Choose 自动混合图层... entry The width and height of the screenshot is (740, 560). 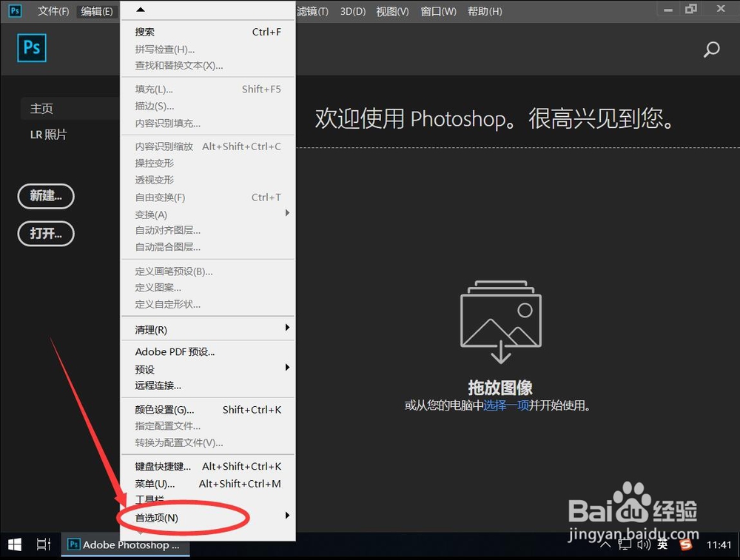208,247
